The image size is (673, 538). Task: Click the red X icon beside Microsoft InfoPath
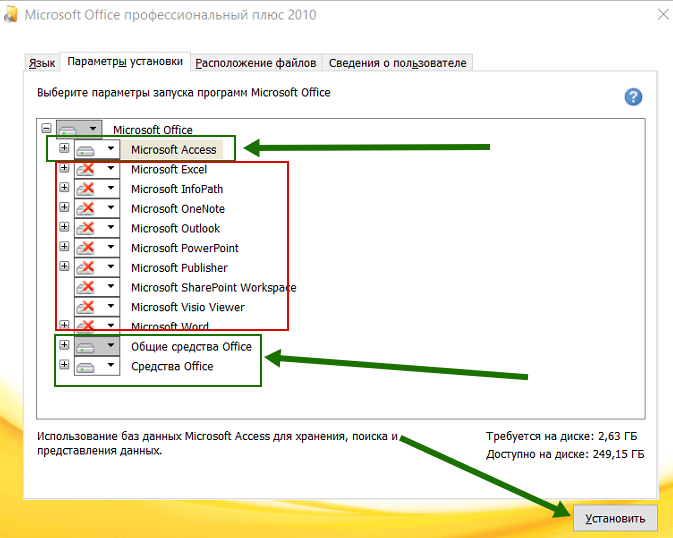[86, 189]
